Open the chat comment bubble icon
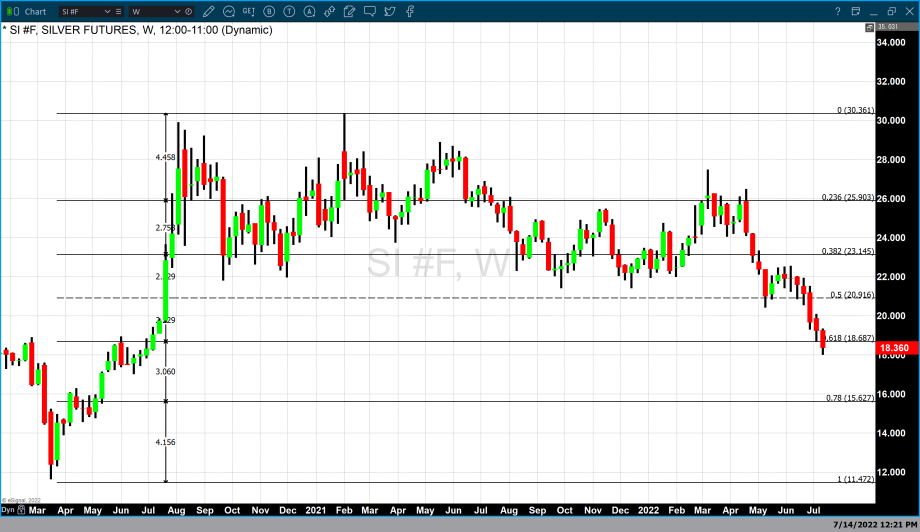The height and width of the screenshot is (532, 920). point(369,11)
